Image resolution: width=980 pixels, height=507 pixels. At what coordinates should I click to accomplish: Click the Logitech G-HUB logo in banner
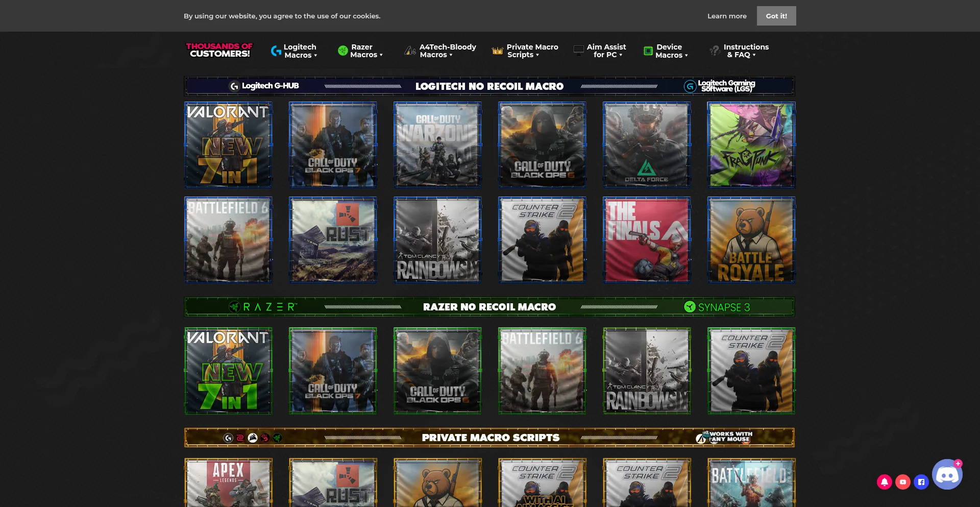click(x=264, y=86)
